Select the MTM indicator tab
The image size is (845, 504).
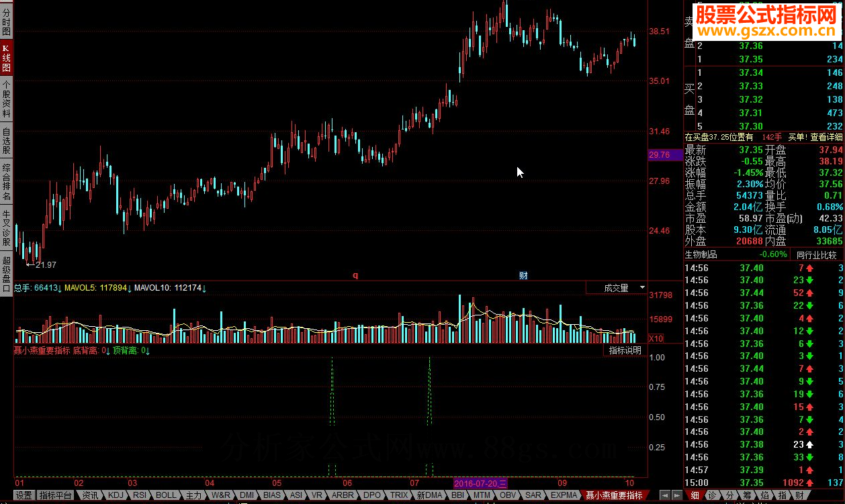click(x=482, y=495)
